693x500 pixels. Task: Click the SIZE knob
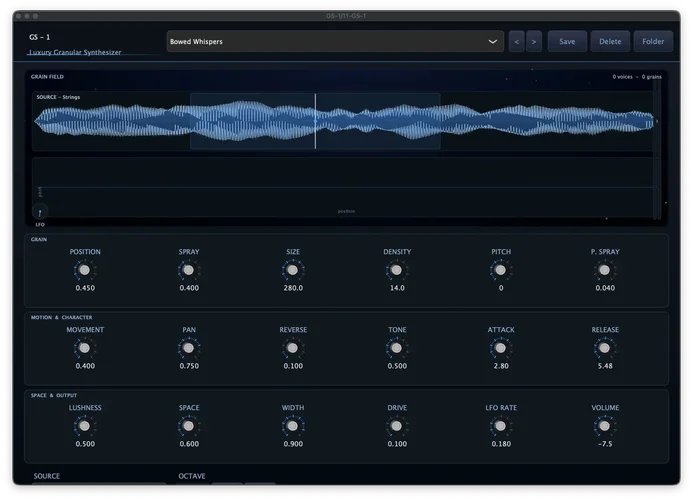(292, 270)
